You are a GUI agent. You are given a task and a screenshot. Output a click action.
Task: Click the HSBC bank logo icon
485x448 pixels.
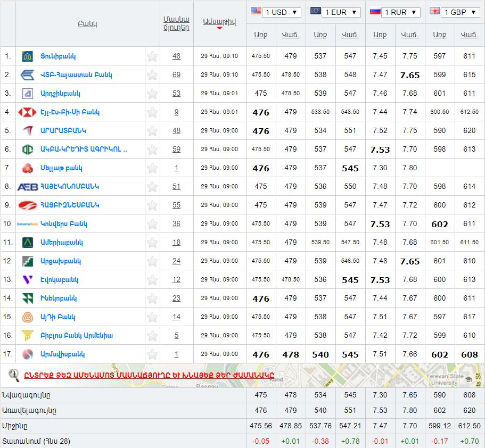coord(28,112)
